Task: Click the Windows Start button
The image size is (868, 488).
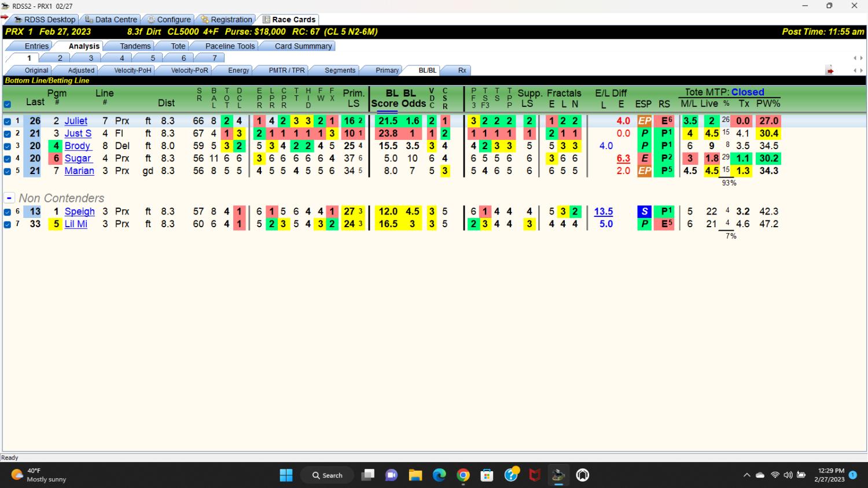Action: pyautogui.click(x=286, y=475)
